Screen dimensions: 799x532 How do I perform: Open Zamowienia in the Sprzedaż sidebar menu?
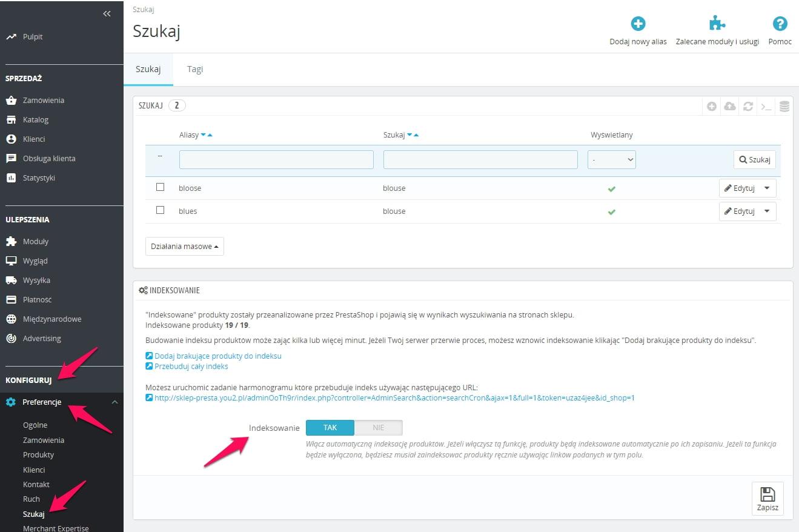[x=44, y=100]
